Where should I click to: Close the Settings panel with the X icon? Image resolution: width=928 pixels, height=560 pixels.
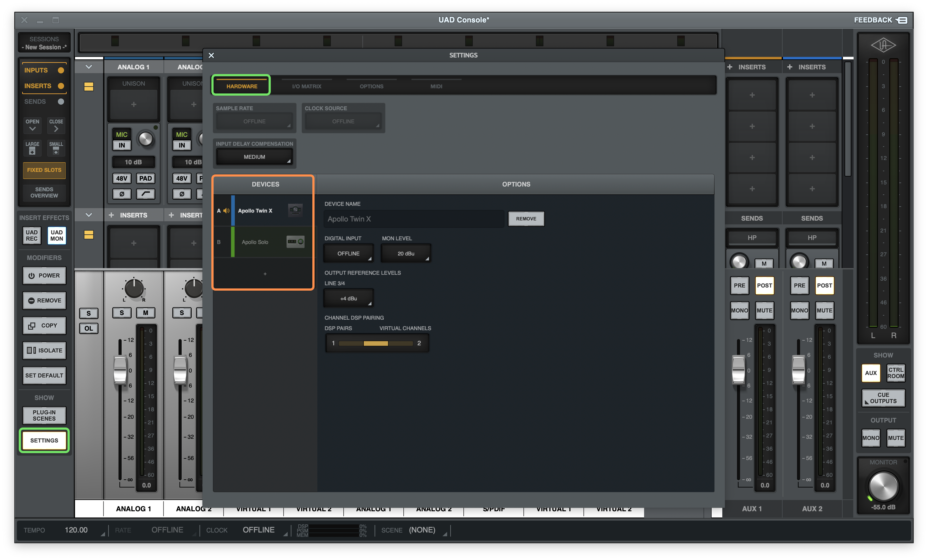211,55
